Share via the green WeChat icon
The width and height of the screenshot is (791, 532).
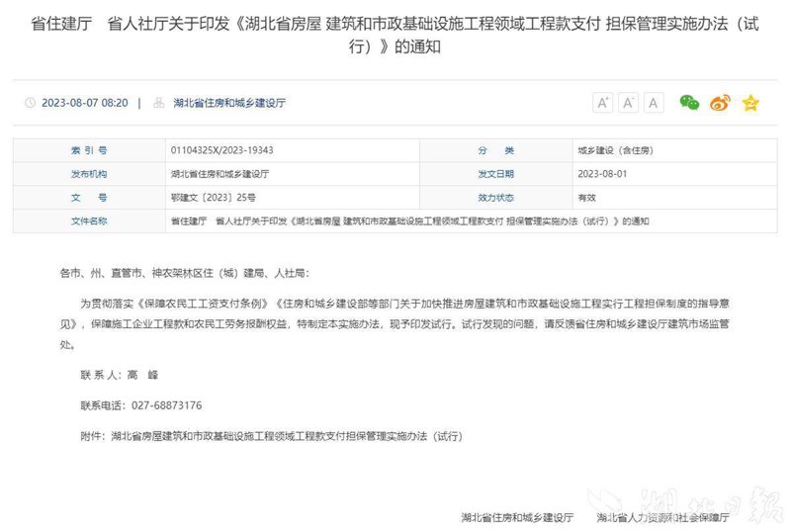pyautogui.click(x=689, y=103)
